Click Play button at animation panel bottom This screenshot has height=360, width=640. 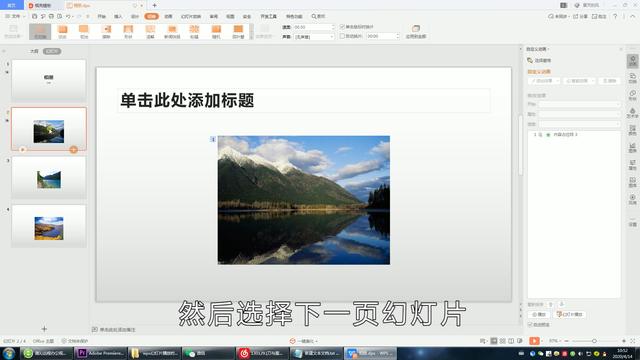click(x=539, y=314)
